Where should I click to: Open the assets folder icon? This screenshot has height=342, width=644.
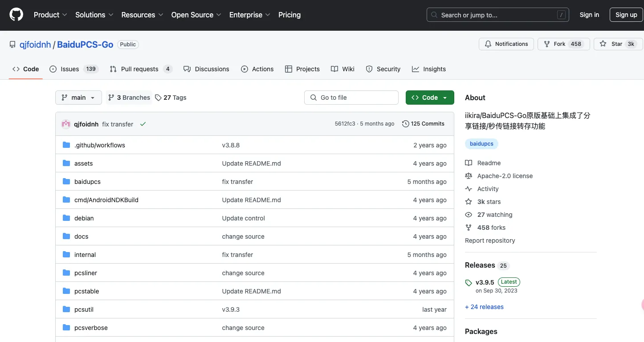click(66, 163)
